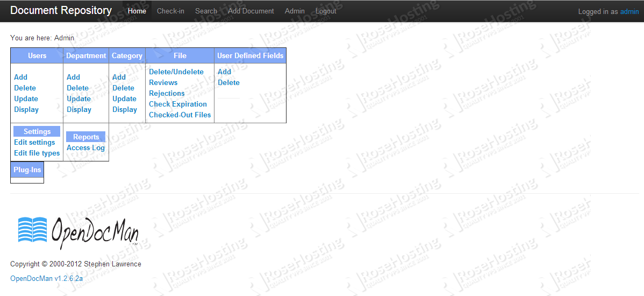Click Delete in the Department column
This screenshot has height=296, width=644.
(x=77, y=88)
